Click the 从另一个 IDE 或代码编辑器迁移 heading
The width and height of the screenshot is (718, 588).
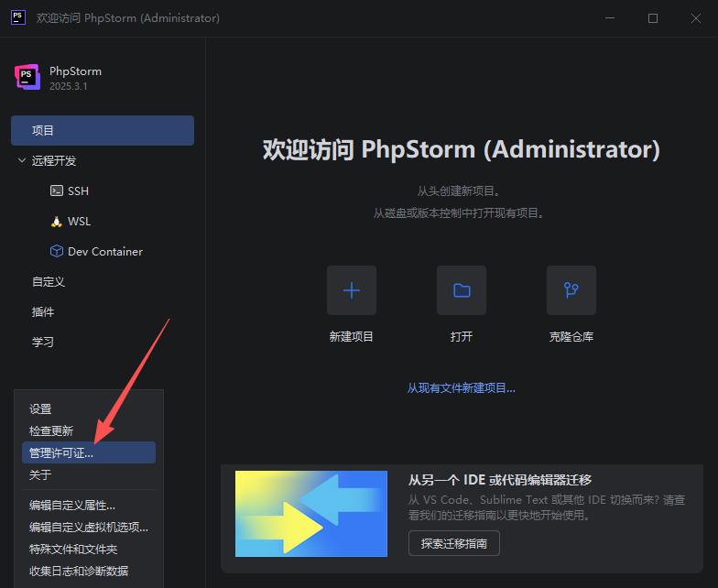tap(500, 480)
